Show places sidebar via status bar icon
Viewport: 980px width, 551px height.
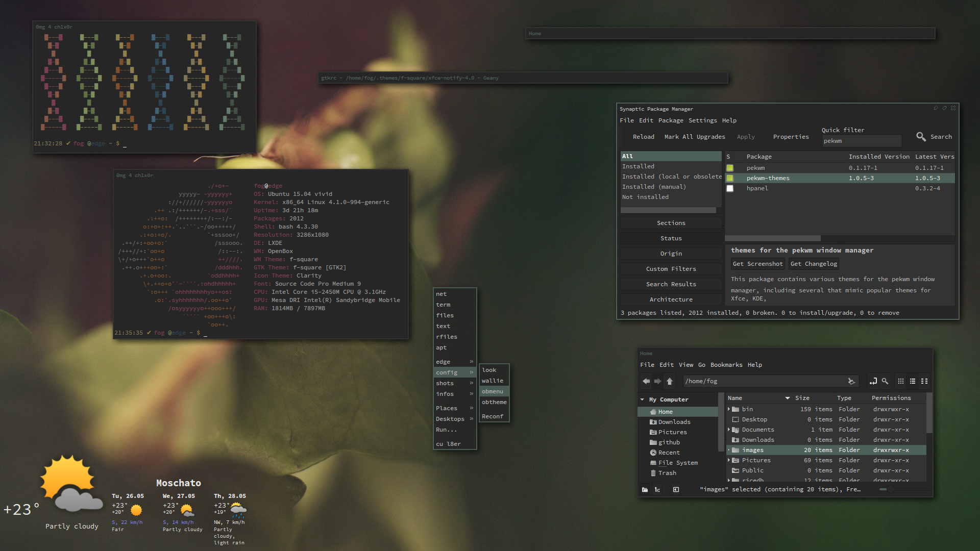[645, 490]
